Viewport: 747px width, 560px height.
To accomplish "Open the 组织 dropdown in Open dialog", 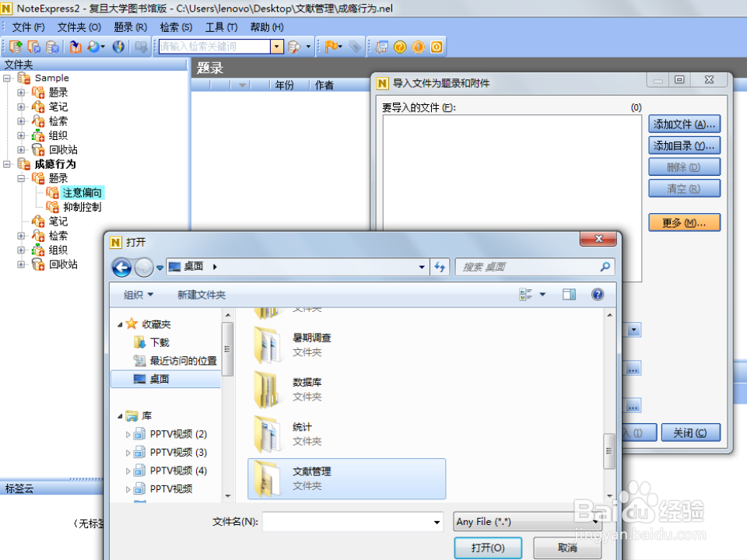I will click(139, 295).
